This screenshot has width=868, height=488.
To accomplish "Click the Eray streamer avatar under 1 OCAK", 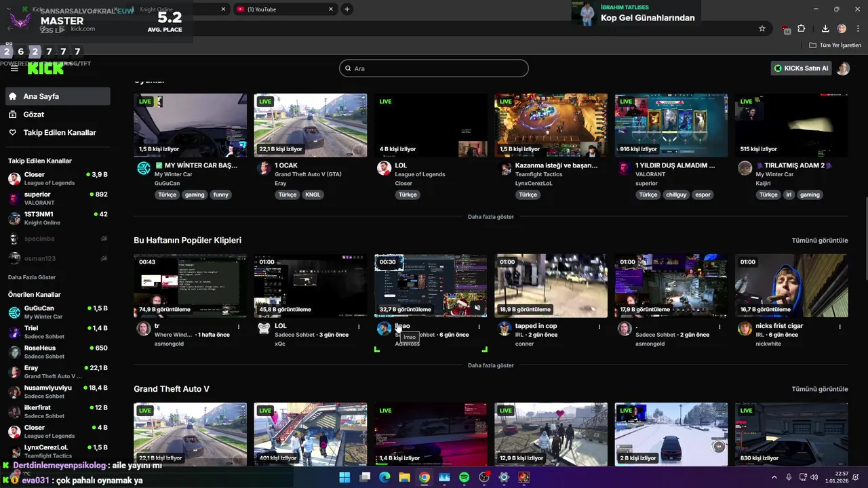I will tap(264, 169).
